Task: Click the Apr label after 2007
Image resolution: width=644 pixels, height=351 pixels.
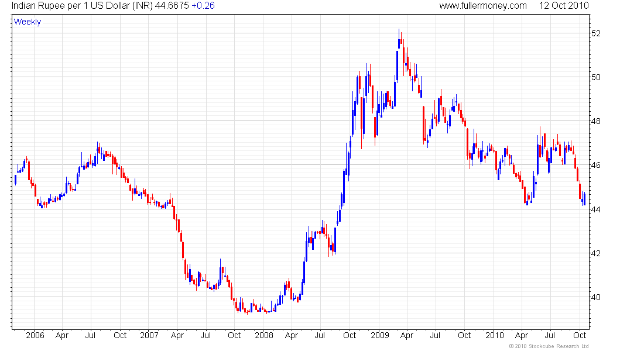Action: 177,335
